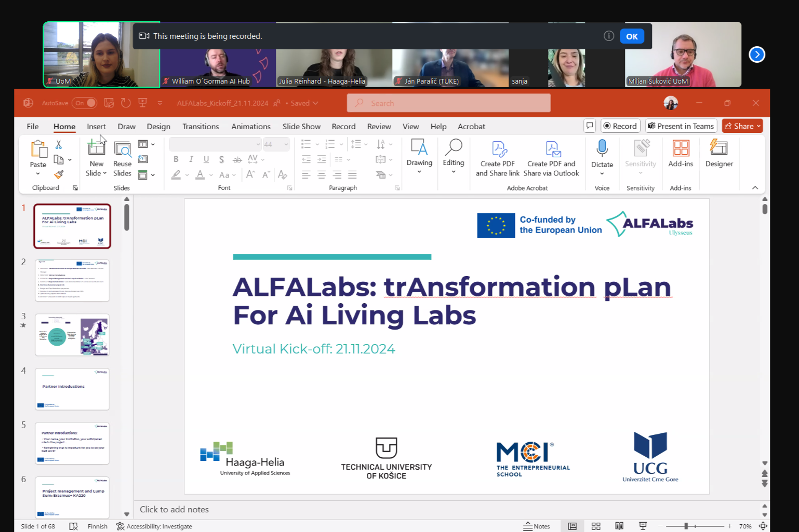799x532 pixels.
Task: Start presentation from beginning icon
Action: coord(142,103)
